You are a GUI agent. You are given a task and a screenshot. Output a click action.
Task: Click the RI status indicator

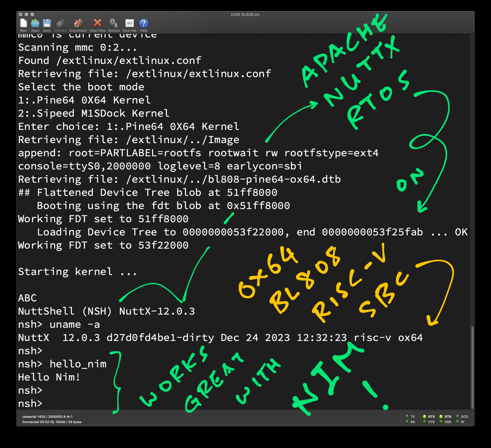click(x=458, y=422)
